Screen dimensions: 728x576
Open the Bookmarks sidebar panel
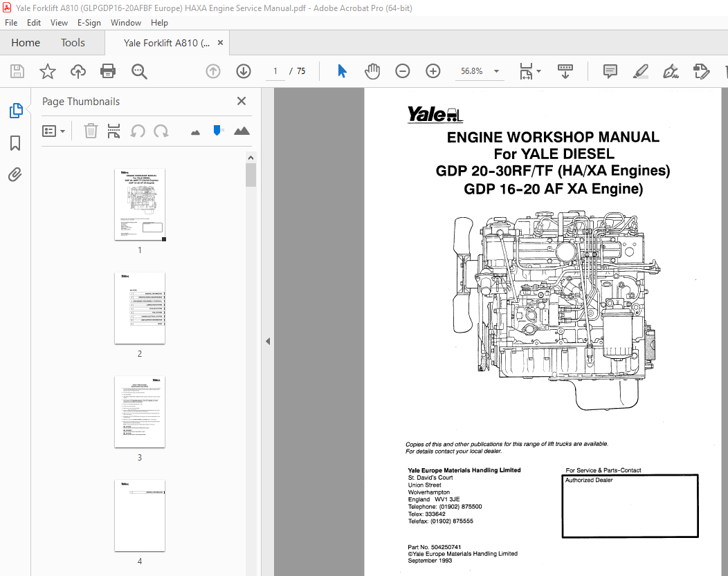click(x=15, y=143)
